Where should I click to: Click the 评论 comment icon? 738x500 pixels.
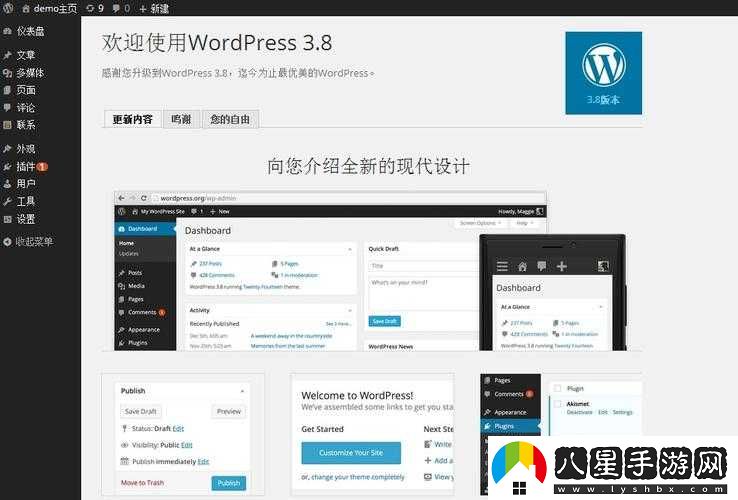click(8, 107)
